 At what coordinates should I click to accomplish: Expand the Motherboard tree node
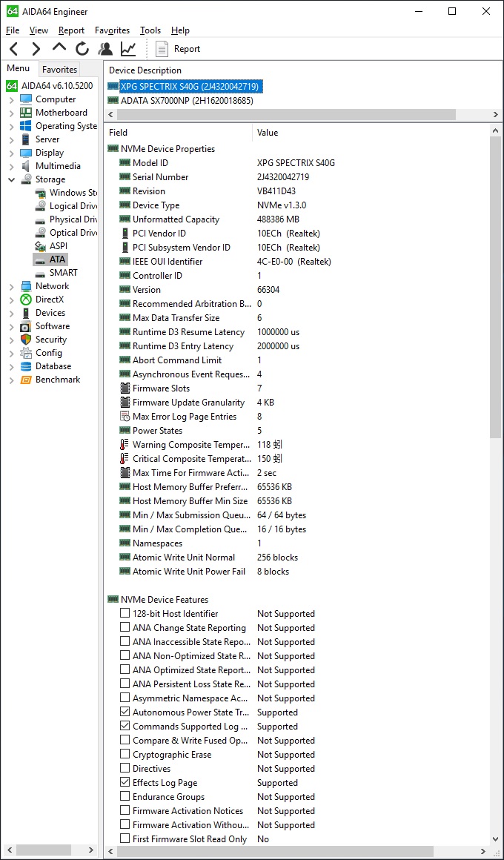point(11,113)
